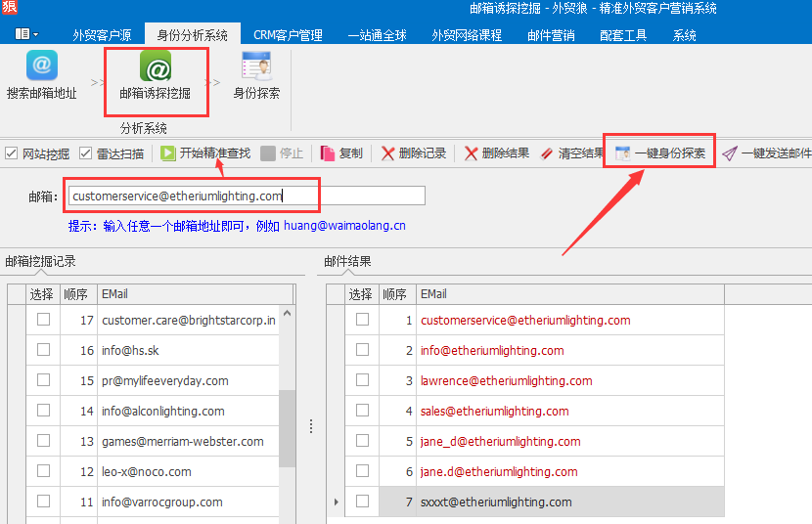
Task: Check the sxxxt@etheriumlighting.com row box
Action: [x=363, y=501]
